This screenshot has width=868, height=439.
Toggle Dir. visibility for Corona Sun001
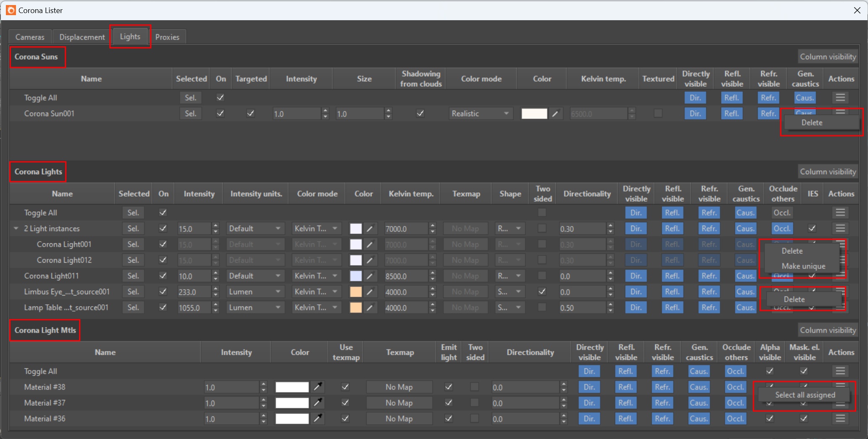(x=695, y=114)
